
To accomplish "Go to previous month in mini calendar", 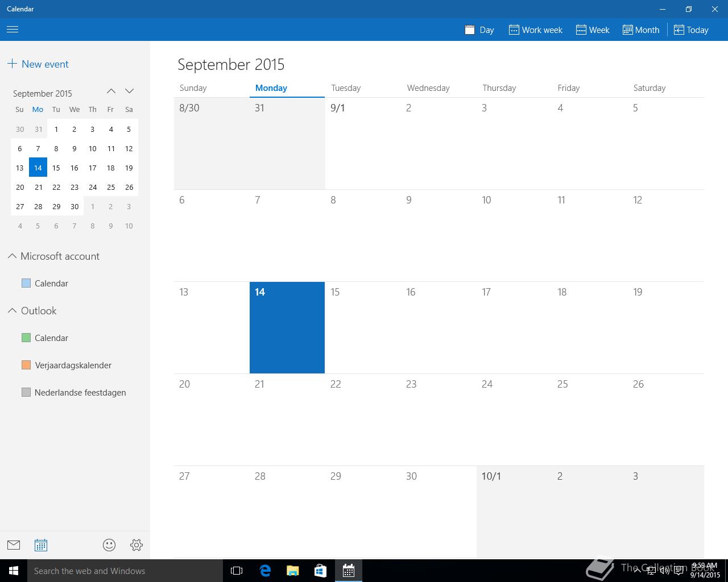I will coord(111,91).
